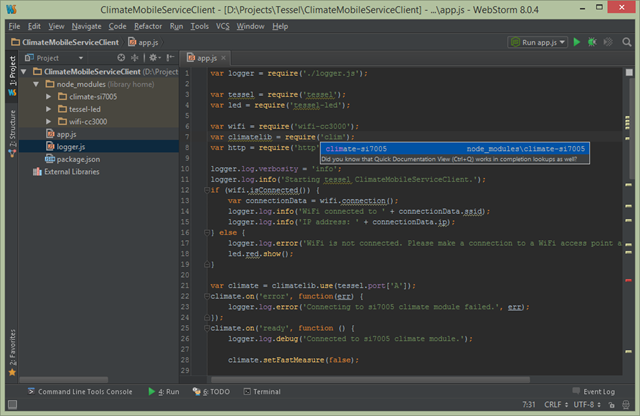640x416 pixels.
Task: Open Search Everywhere magnifier icon
Action: coord(628,42)
